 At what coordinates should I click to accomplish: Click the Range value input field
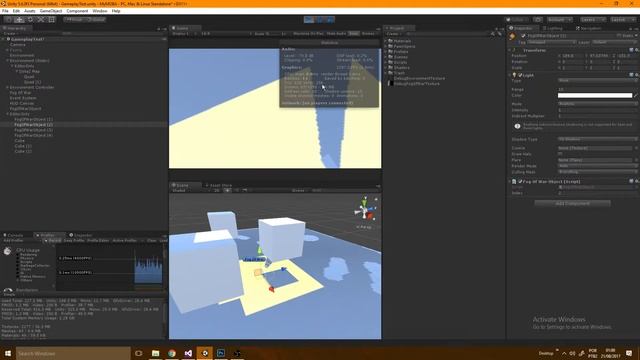(598, 89)
